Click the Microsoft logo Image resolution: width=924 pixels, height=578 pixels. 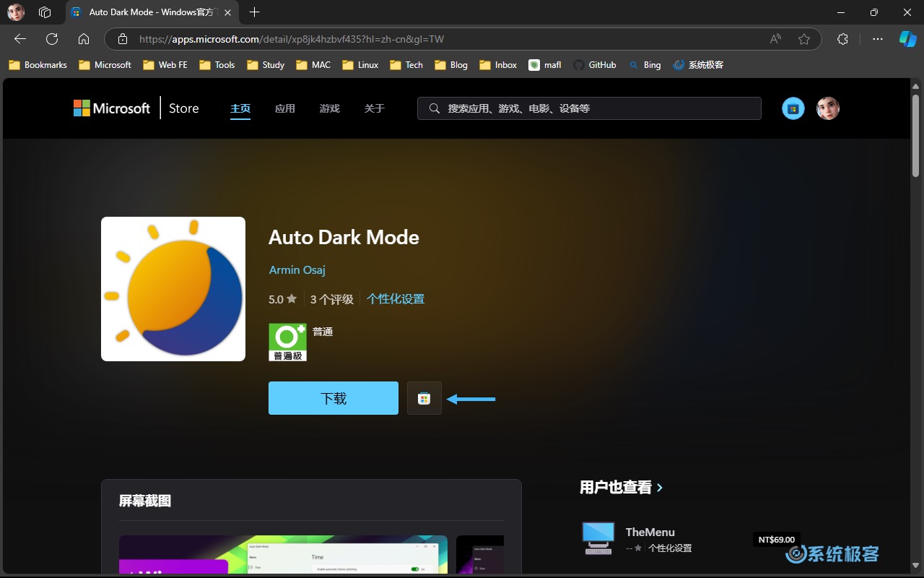112,108
